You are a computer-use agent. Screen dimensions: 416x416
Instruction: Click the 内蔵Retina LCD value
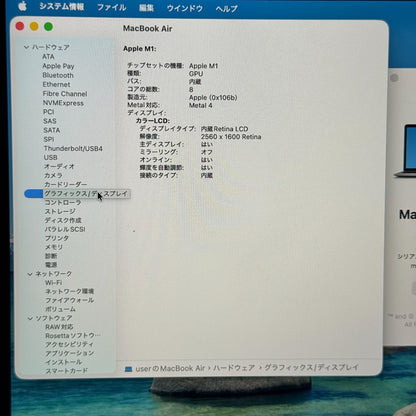tap(224, 129)
